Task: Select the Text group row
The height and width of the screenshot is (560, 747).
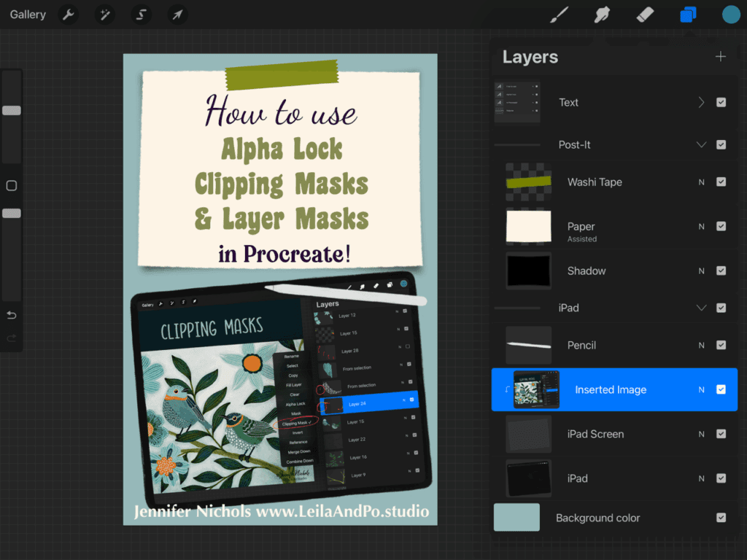Action: [614, 102]
